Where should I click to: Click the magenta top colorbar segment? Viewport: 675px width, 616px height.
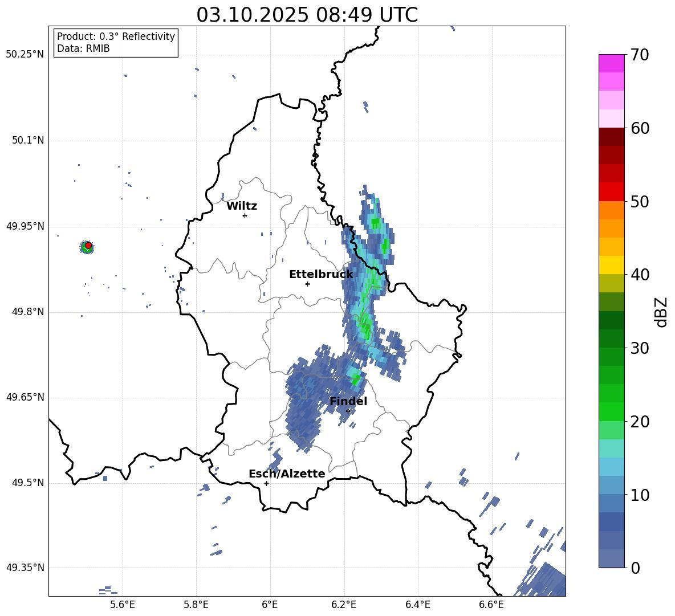[611, 63]
